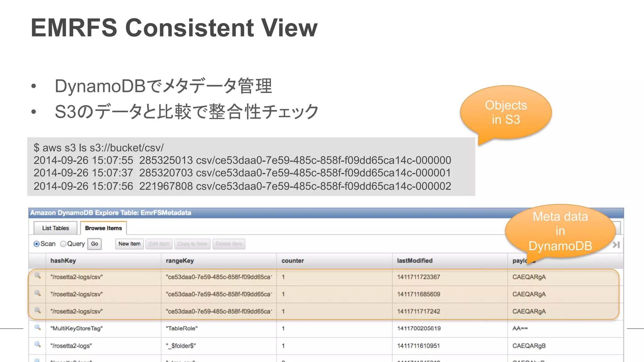The image size is (644, 362).
Task: Click the S3 listing line ending 000001
Action: pyautogui.click(x=242, y=173)
